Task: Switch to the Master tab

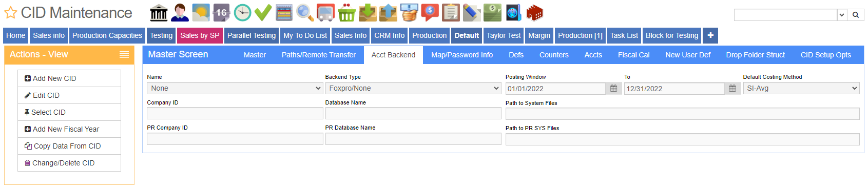Action: [x=255, y=55]
